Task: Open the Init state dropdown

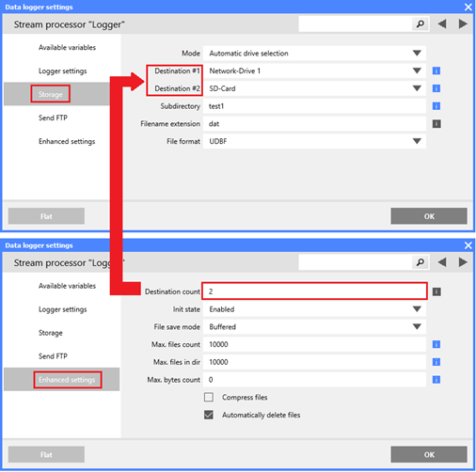Action: (x=314, y=309)
